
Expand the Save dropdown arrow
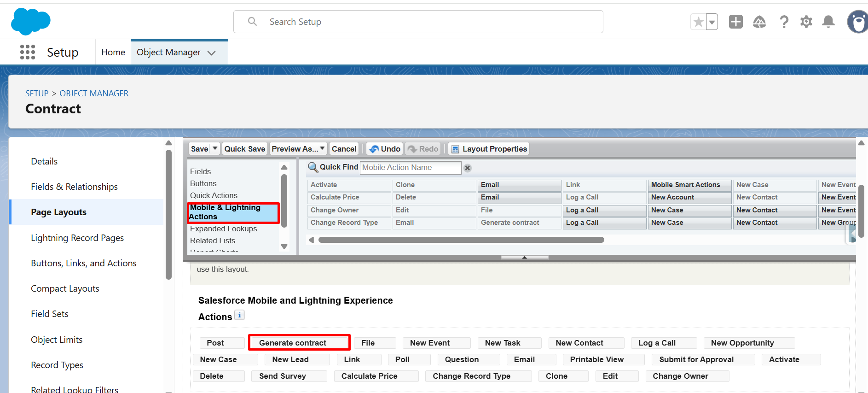(x=215, y=148)
